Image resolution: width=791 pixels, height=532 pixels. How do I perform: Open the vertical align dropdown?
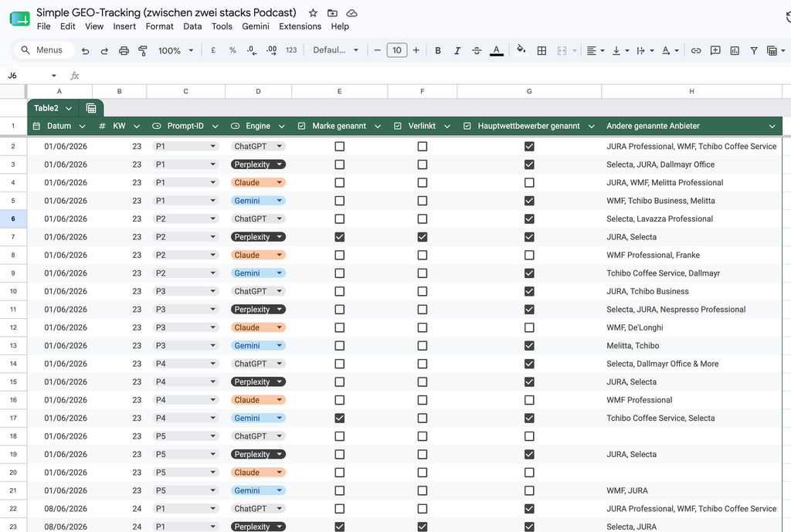(620, 50)
